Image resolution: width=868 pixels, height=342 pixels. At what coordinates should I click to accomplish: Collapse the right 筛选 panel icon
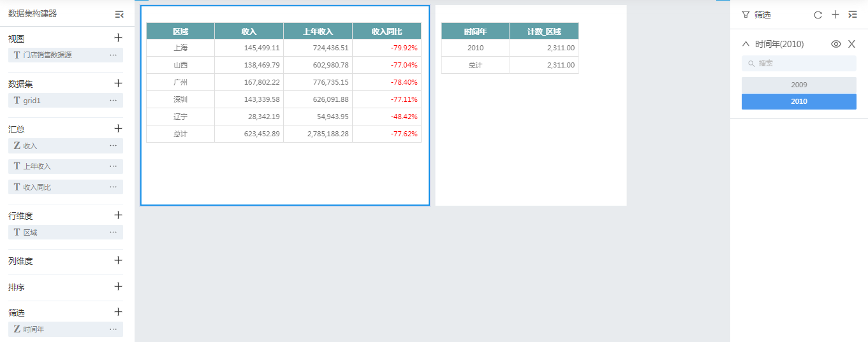(853, 14)
